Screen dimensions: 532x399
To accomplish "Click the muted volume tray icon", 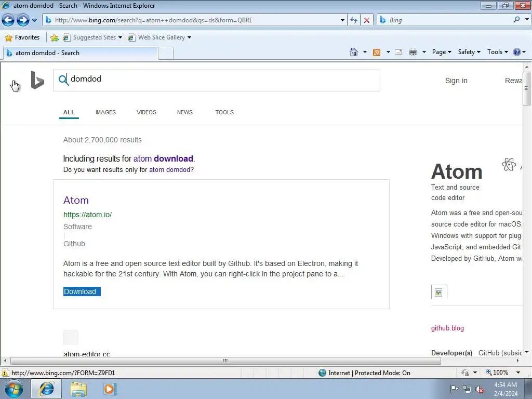I will tap(480, 389).
